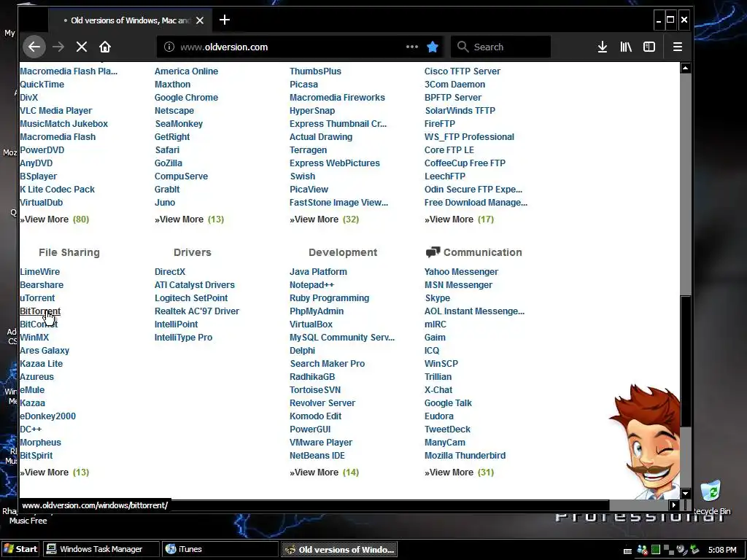Open the DirectX drivers link
Screen dimensions: 747x560
coord(169,271)
